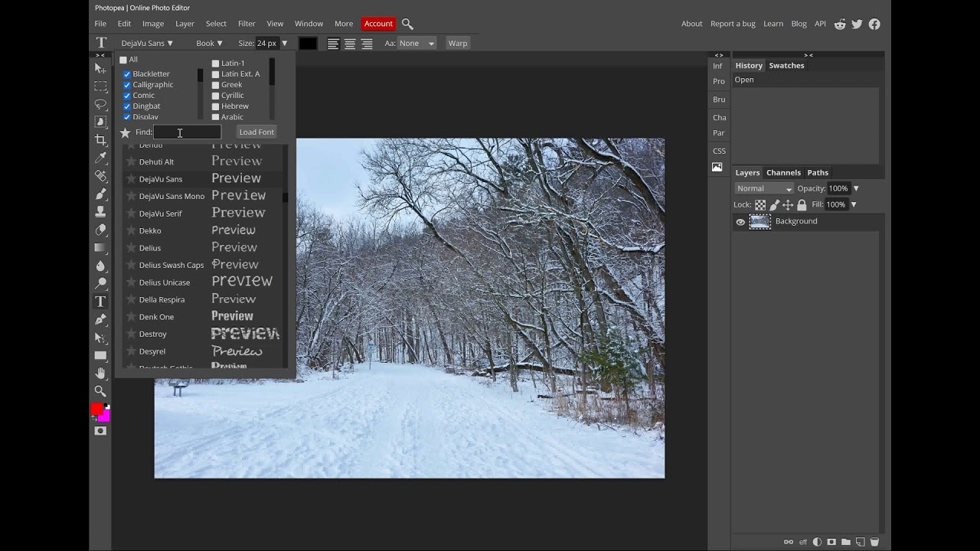This screenshot has height=551, width=980.
Task: Open the File menu
Action: (x=100, y=24)
